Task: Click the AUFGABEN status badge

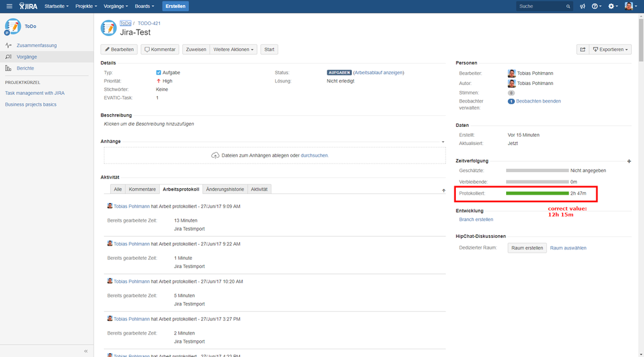Action: click(339, 73)
